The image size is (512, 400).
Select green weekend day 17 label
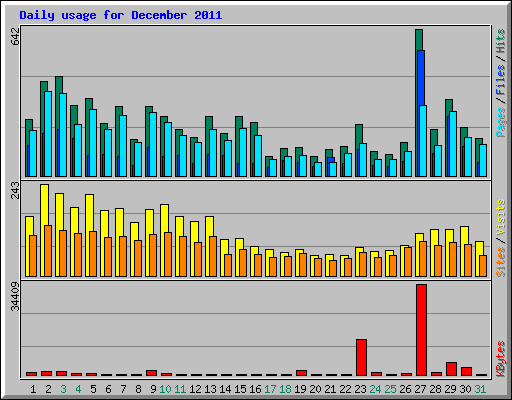pyautogui.click(x=270, y=389)
